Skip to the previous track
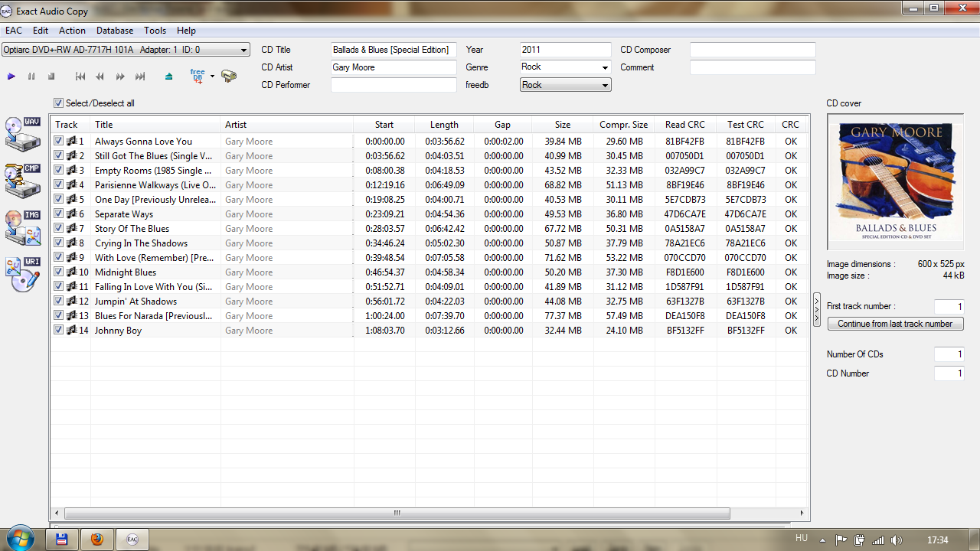Screen dimensions: 980x551 (x=80, y=77)
